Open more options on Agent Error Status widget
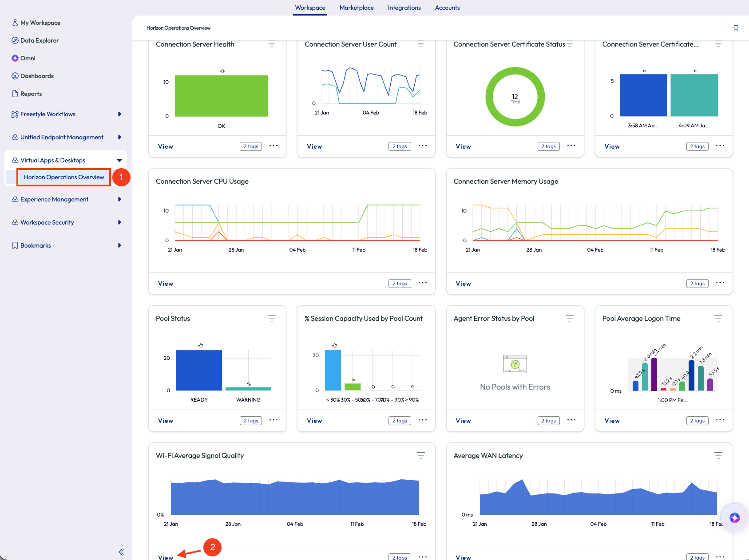Viewport: 749px width, 560px height. (571, 420)
